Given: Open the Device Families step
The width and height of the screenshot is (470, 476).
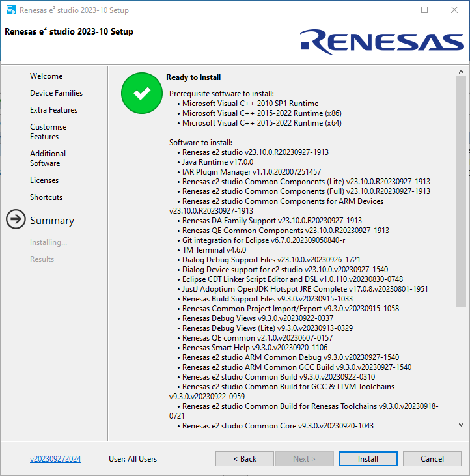Looking at the screenshot, I should click(x=56, y=93).
